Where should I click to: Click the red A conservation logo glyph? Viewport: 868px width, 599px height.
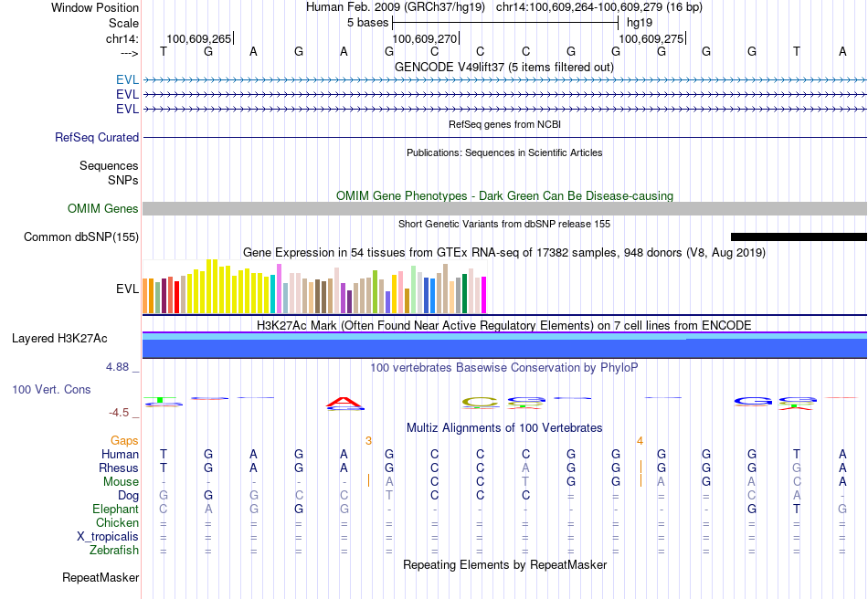(344, 403)
